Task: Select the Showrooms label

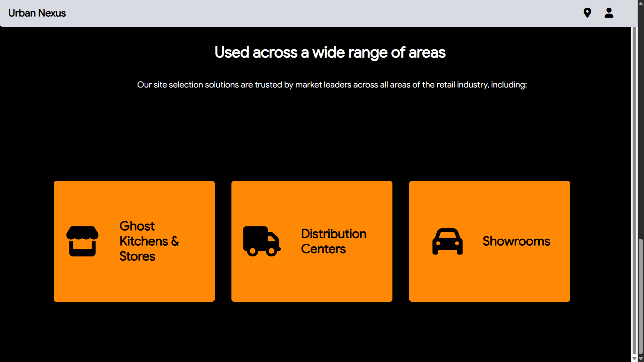Action: coord(516,241)
